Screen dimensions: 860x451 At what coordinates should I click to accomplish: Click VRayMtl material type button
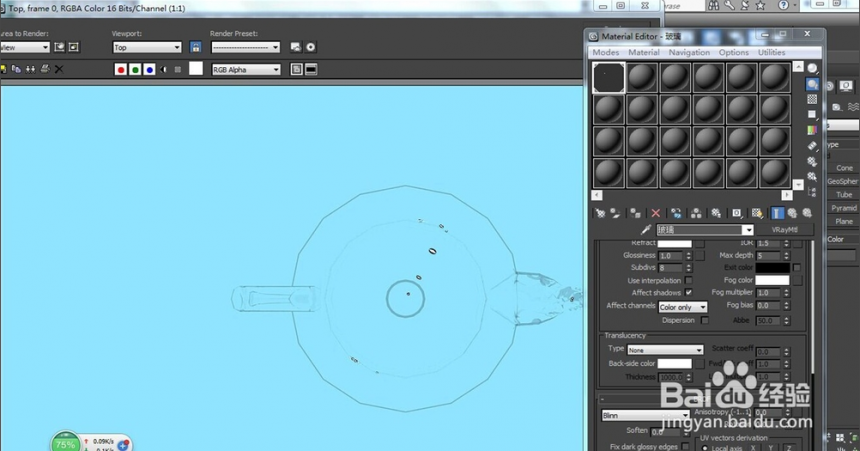[784, 229]
